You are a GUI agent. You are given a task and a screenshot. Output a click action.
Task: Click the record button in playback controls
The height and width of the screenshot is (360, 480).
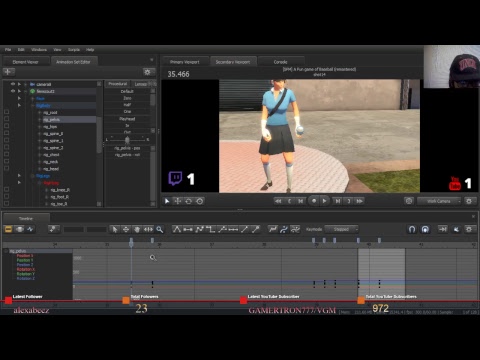(314, 201)
